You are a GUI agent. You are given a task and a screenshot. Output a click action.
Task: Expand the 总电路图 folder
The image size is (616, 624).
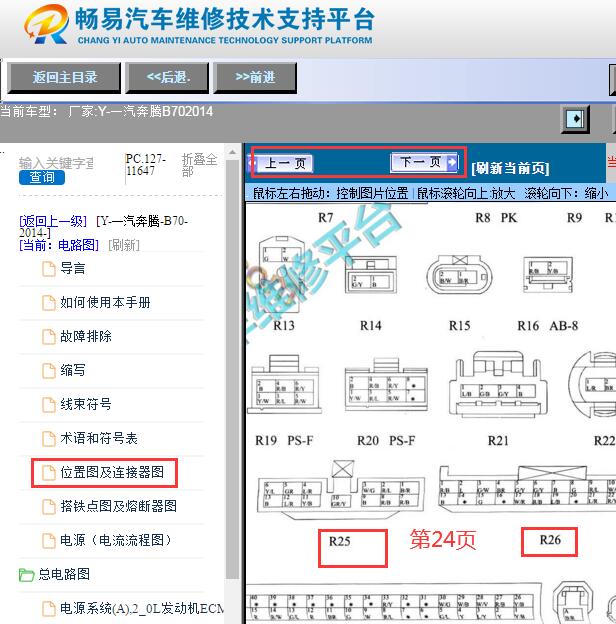click(64, 574)
